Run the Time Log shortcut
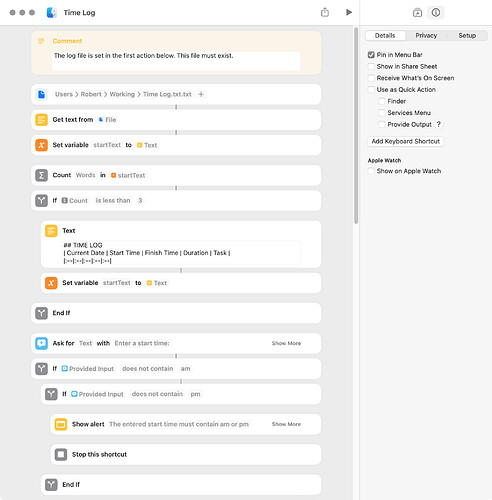 point(349,12)
